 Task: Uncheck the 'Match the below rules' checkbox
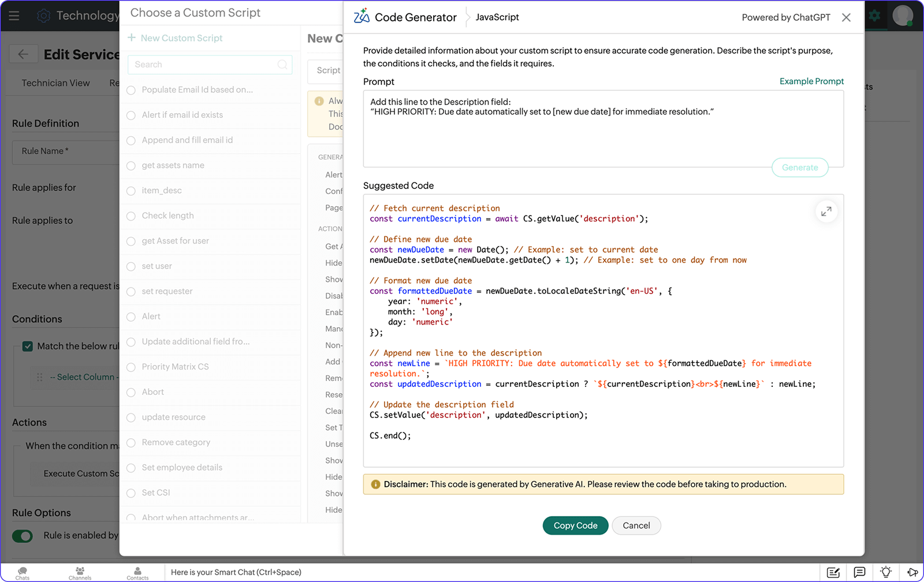(27, 346)
